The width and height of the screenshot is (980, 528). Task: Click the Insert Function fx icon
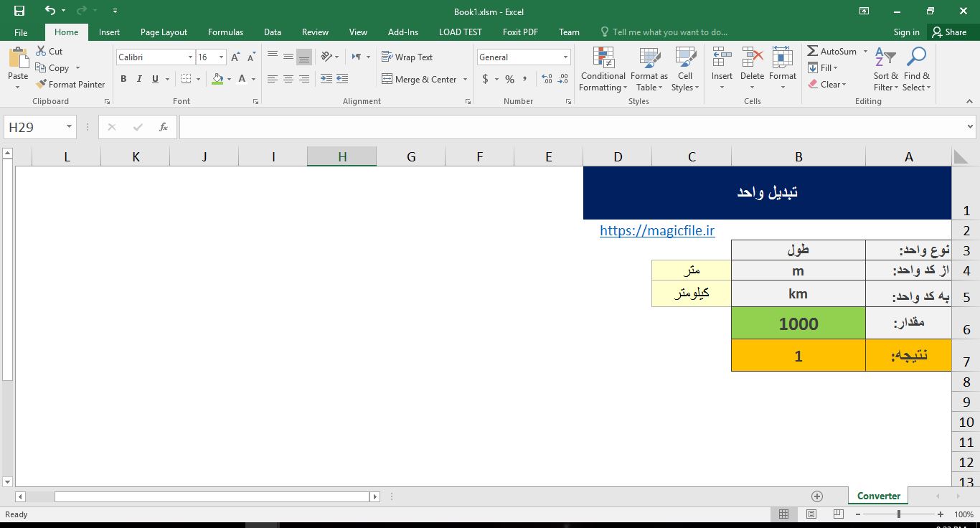(x=164, y=127)
